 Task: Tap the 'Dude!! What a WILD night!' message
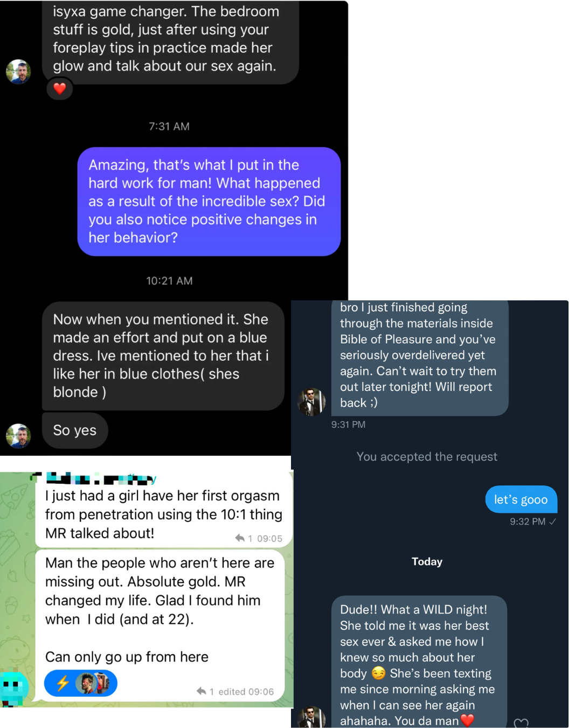tap(419, 662)
